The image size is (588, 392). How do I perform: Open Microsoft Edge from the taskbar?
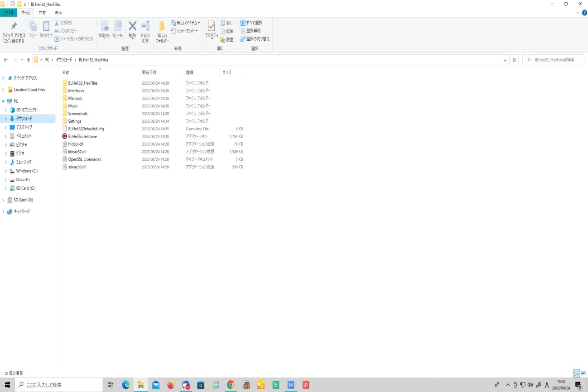(125, 385)
